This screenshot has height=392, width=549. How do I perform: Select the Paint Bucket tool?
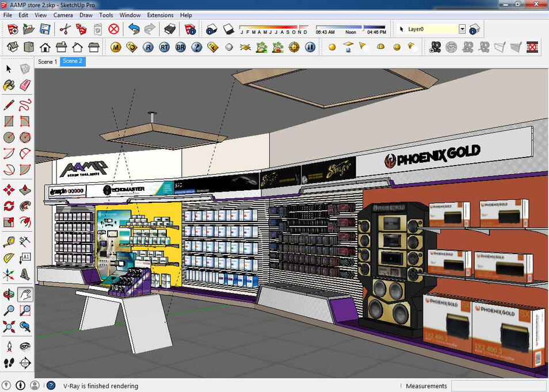[x=9, y=86]
